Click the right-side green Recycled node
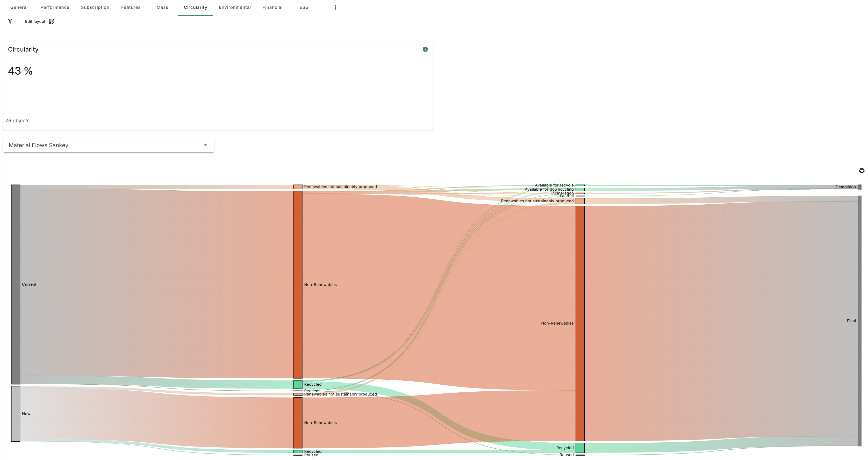 [580, 448]
